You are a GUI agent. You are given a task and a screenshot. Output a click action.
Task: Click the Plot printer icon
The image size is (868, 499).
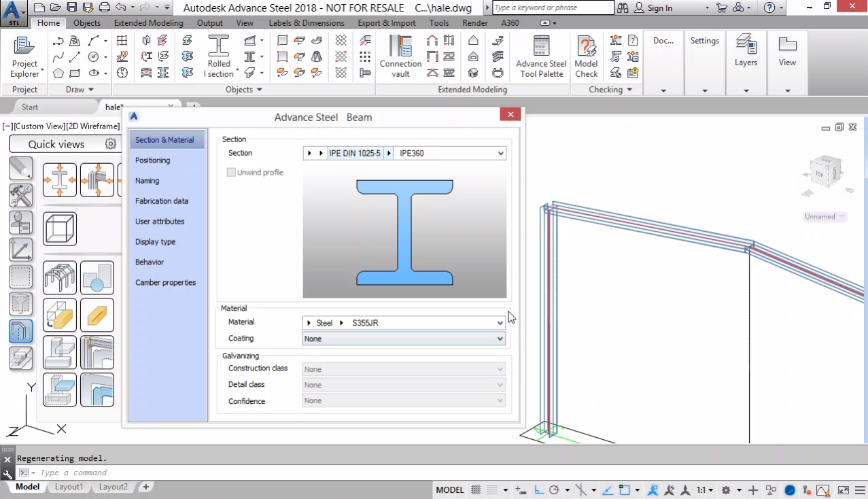point(104,8)
